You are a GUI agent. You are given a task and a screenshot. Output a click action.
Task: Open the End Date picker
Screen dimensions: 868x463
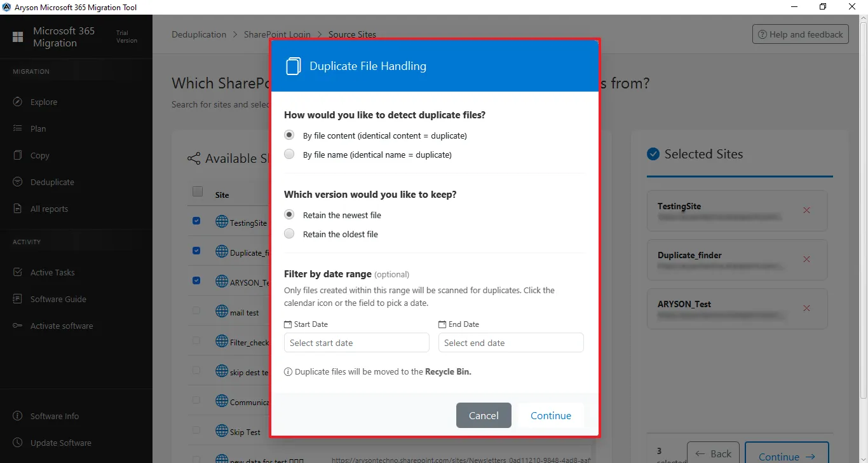[511, 342]
